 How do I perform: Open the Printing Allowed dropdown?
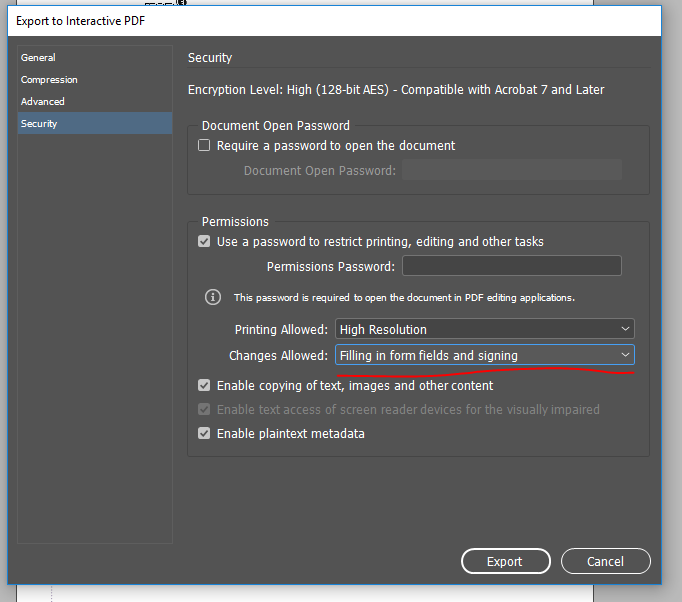pos(484,330)
